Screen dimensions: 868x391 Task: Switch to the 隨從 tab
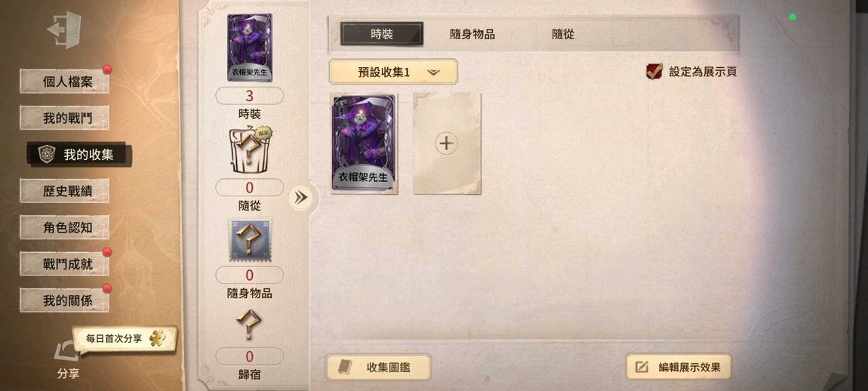[x=563, y=34]
